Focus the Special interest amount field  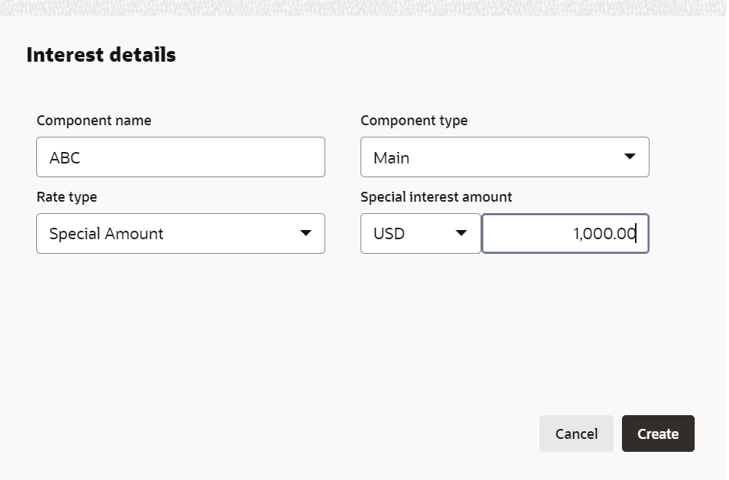[565, 233]
